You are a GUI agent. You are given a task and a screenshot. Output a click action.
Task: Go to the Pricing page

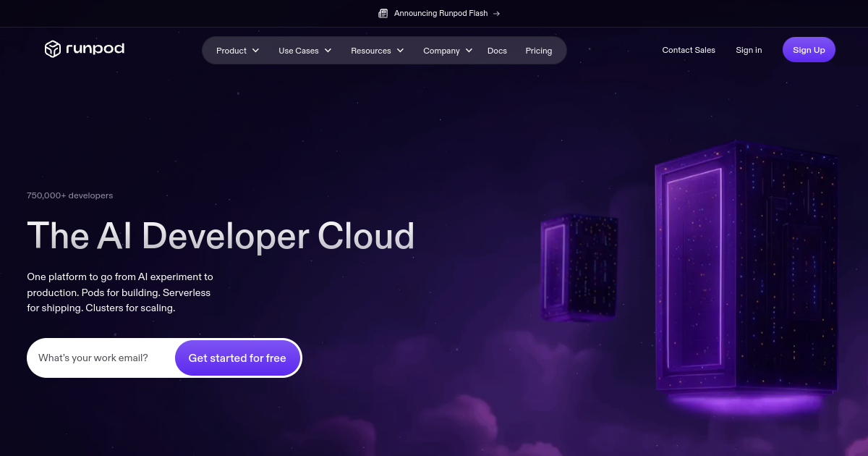pos(538,51)
